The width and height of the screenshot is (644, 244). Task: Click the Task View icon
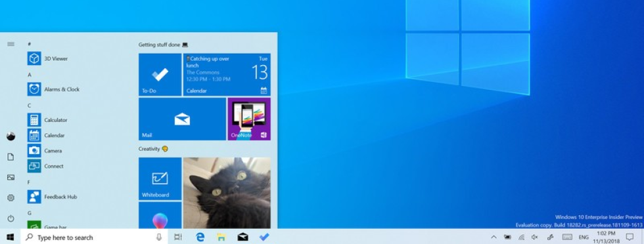tap(178, 237)
